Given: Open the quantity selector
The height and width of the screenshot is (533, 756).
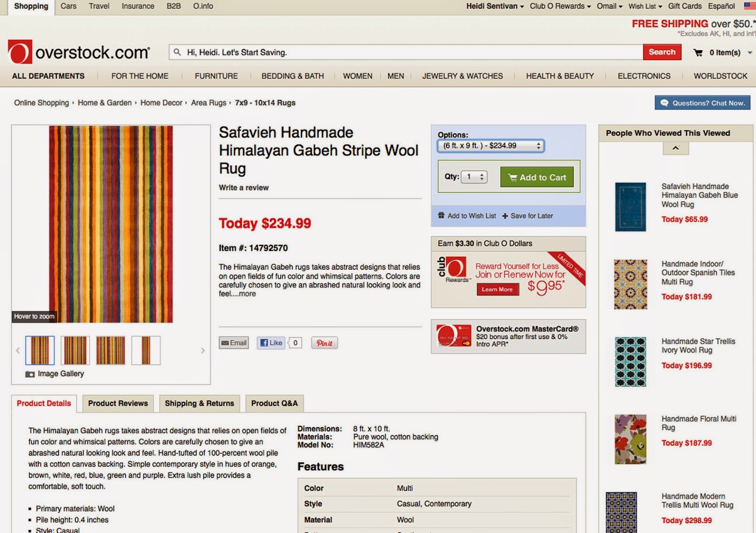Looking at the screenshot, I should (x=474, y=177).
